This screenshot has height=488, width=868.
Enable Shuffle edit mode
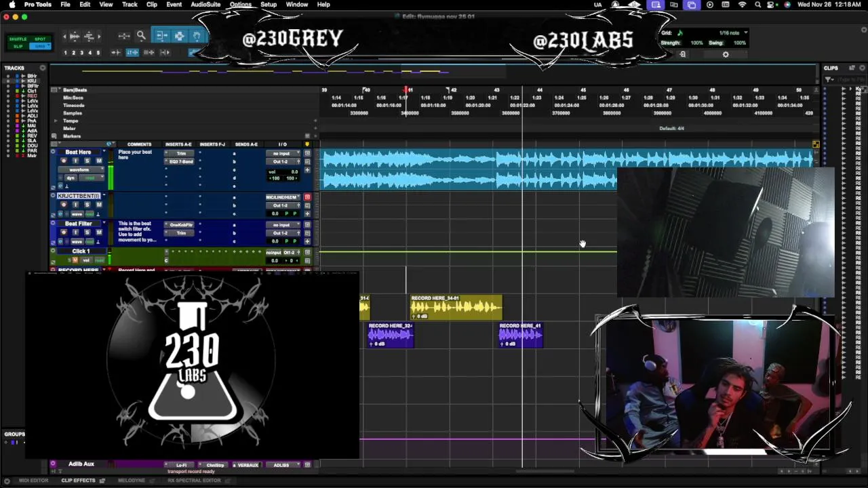click(18, 39)
